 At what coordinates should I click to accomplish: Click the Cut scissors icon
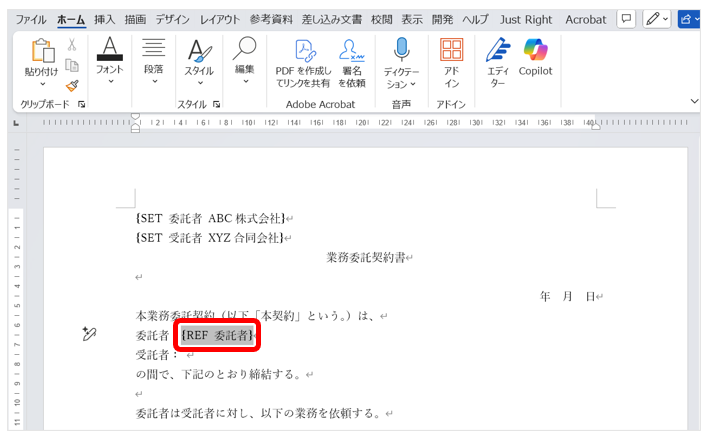72,44
